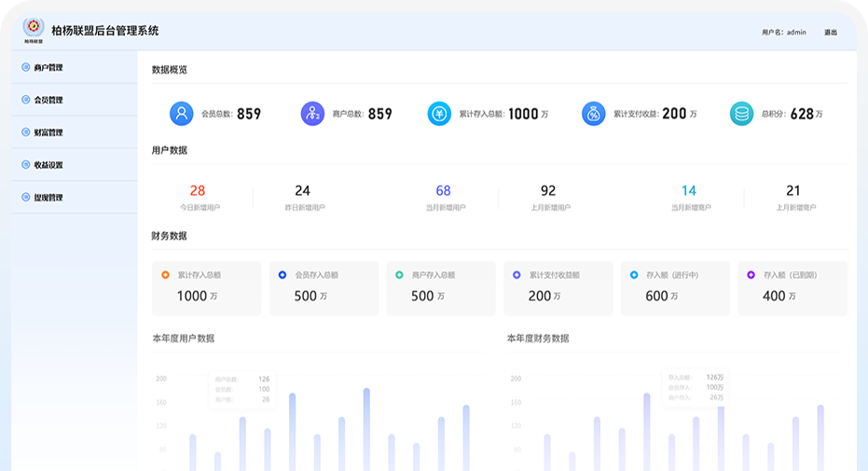
Task: Click the 用户数据 section heading
Action: click(170, 150)
